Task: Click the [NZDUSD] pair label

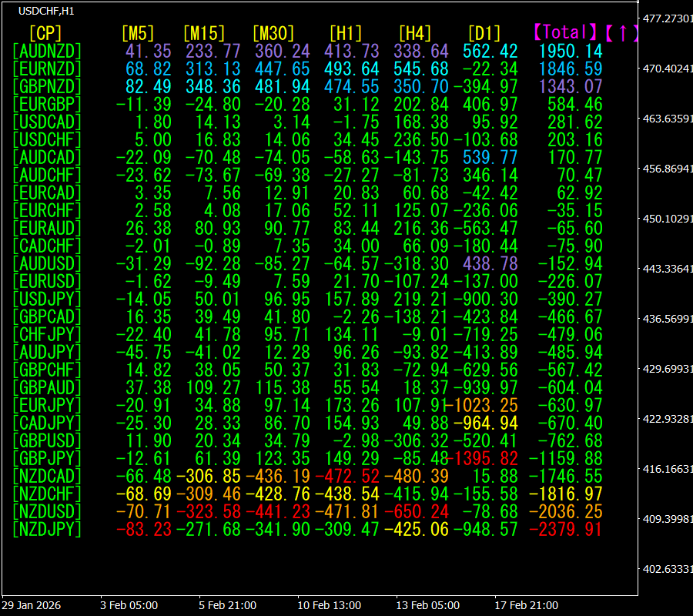Action: click(47, 511)
